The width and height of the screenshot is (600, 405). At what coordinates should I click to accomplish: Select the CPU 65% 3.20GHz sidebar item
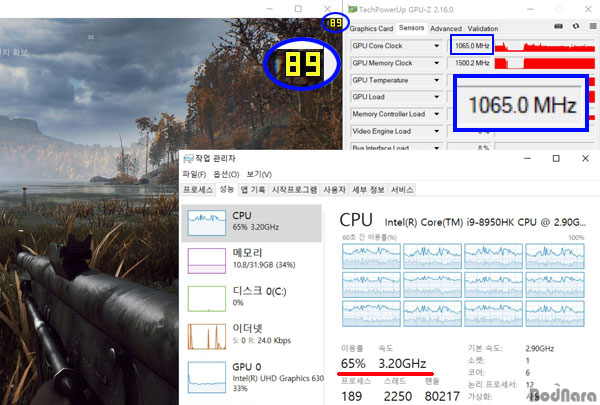point(251,223)
